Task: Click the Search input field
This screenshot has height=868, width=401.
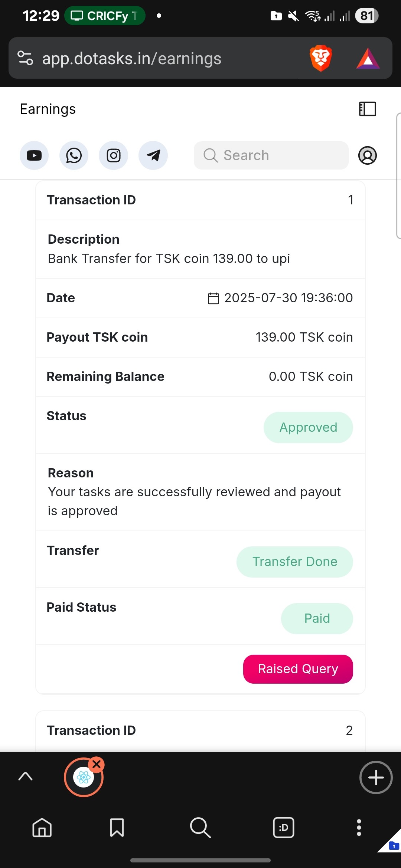Action: click(x=271, y=155)
